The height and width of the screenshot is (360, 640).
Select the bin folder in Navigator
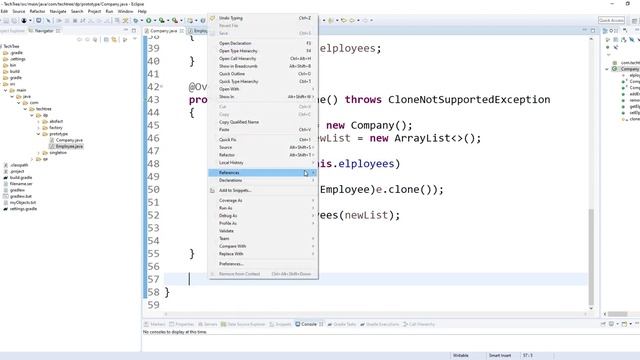click(13, 65)
